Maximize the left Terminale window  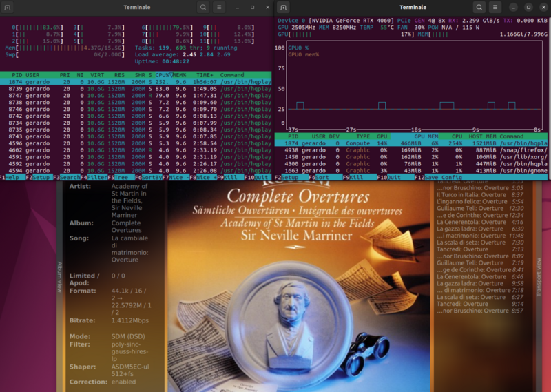point(252,7)
